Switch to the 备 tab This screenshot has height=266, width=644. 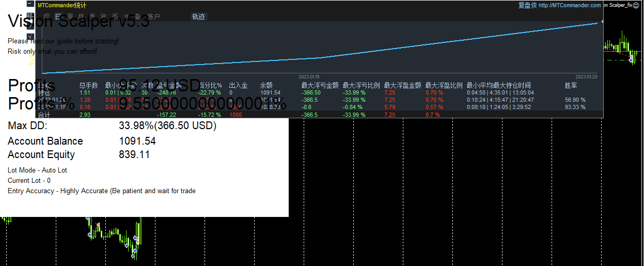[138, 17]
